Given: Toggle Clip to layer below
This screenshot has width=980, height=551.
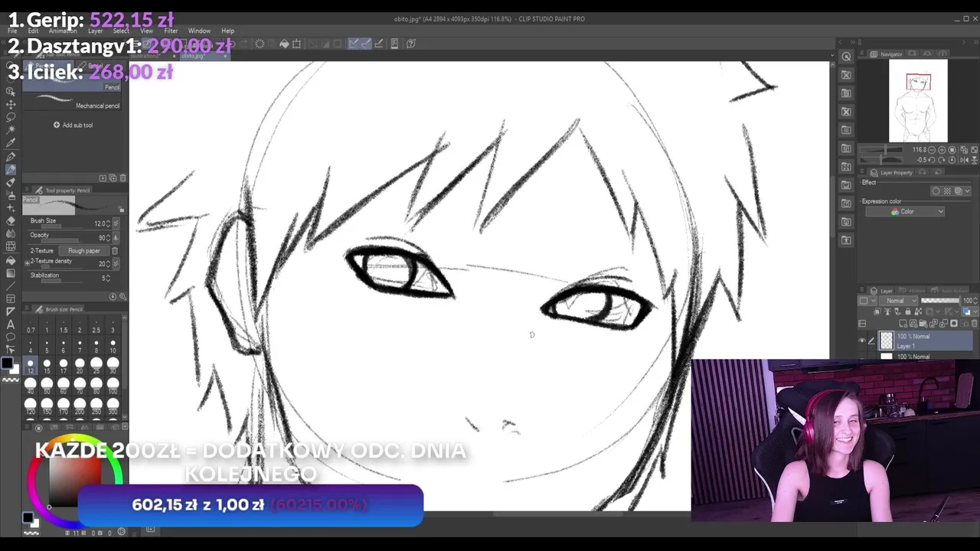Looking at the screenshot, I should coord(877,311).
